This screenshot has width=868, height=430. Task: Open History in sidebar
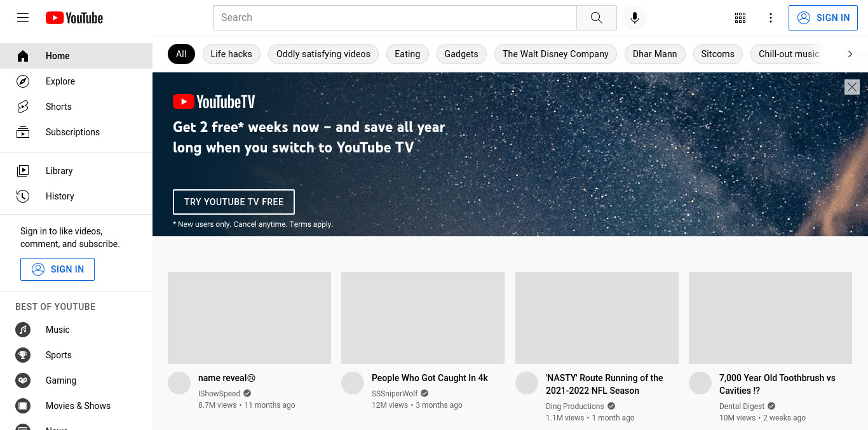tap(76, 196)
